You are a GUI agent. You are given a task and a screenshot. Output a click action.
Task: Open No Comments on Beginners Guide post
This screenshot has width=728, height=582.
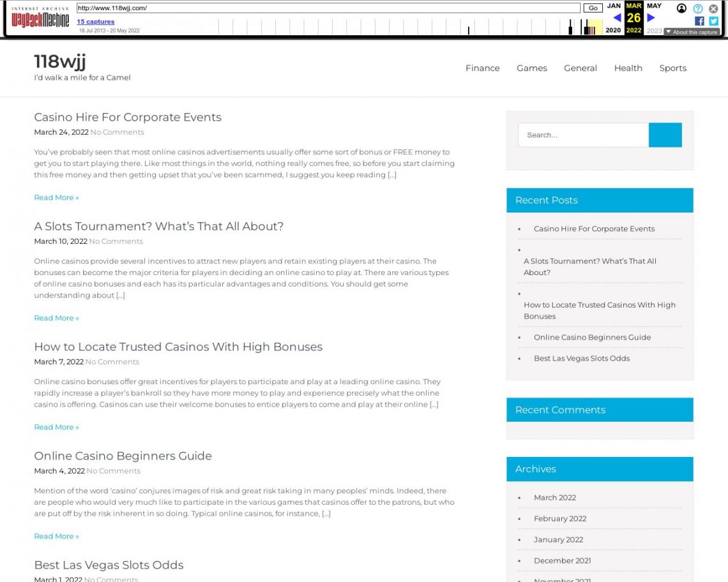(x=113, y=471)
